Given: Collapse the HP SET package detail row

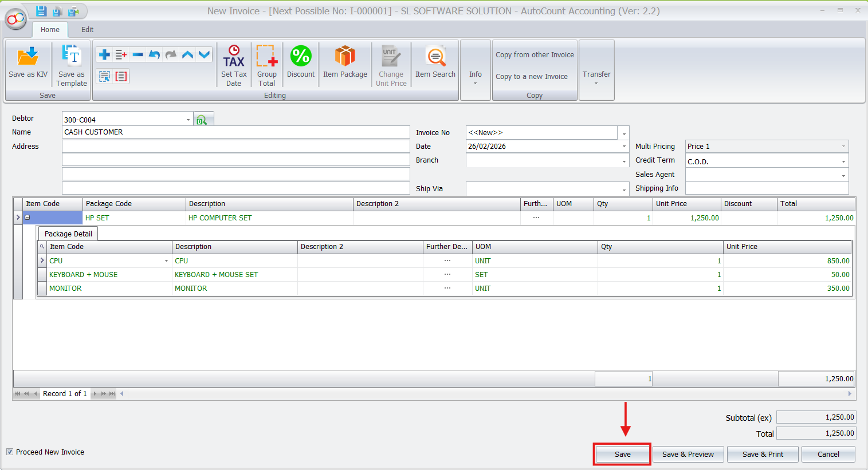Looking at the screenshot, I should 27,218.
